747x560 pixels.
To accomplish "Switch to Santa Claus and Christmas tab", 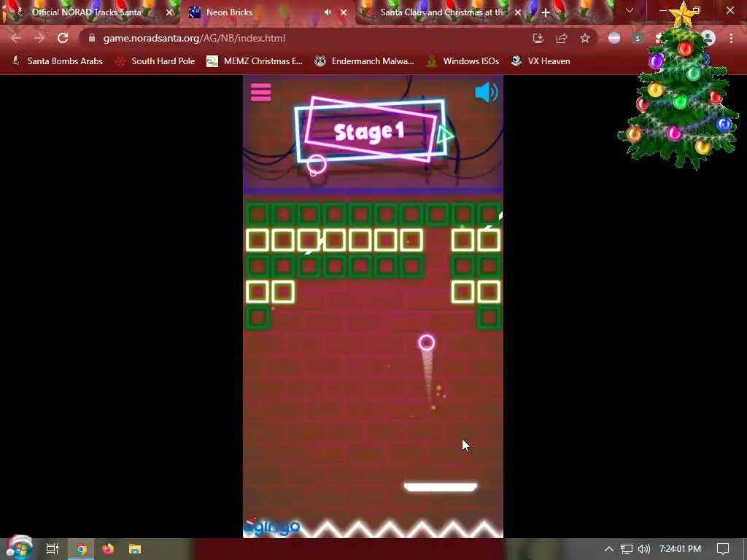I will pos(443,12).
